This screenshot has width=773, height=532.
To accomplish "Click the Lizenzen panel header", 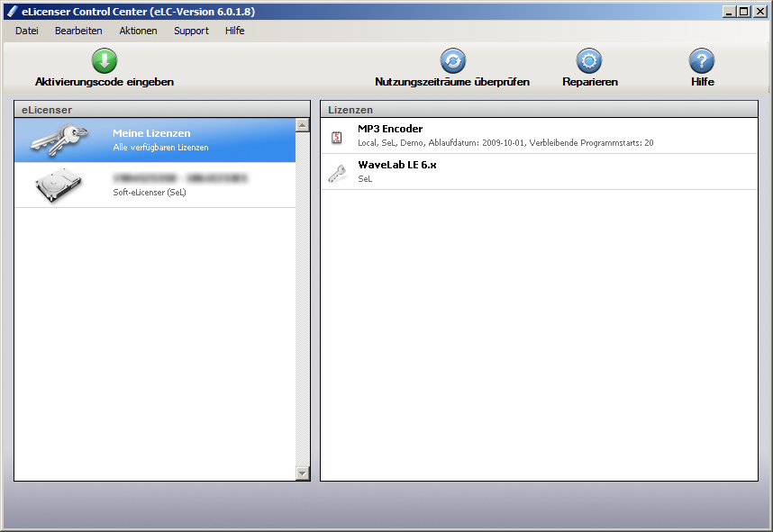I will (540, 109).
